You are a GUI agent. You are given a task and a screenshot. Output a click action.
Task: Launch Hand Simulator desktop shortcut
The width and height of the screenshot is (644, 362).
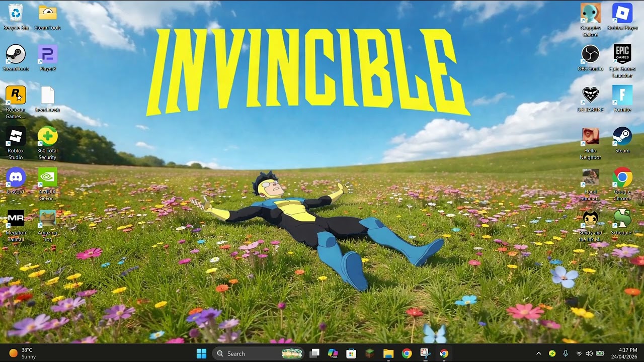coord(590,185)
